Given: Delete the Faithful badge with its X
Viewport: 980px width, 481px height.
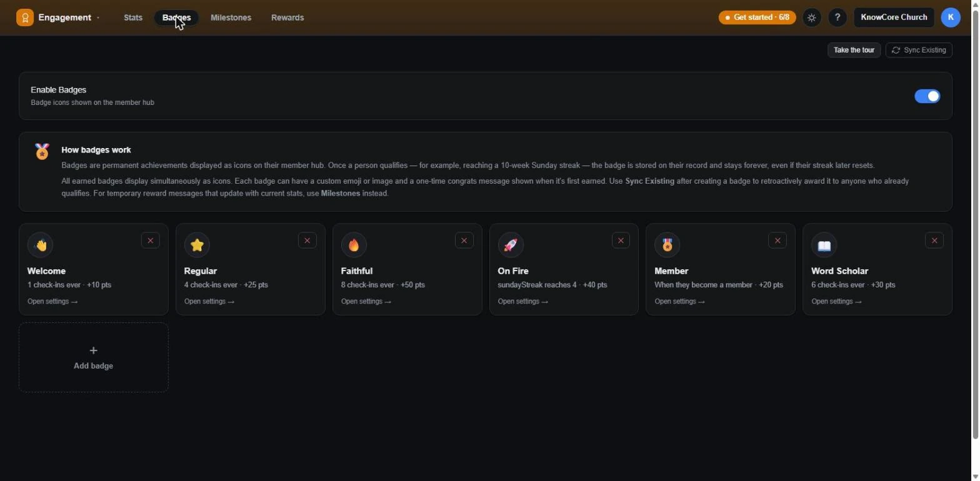Looking at the screenshot, I should pos(464,241).
